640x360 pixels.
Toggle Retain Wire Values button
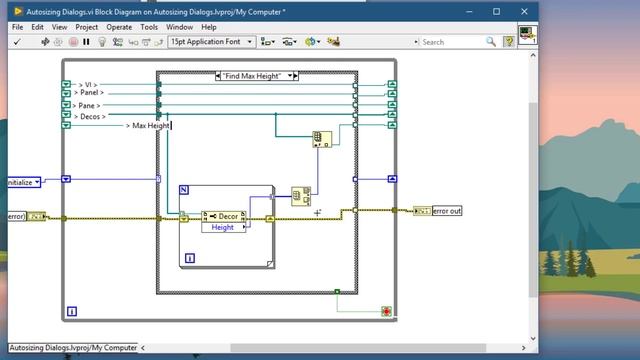[x=118, y=42]
